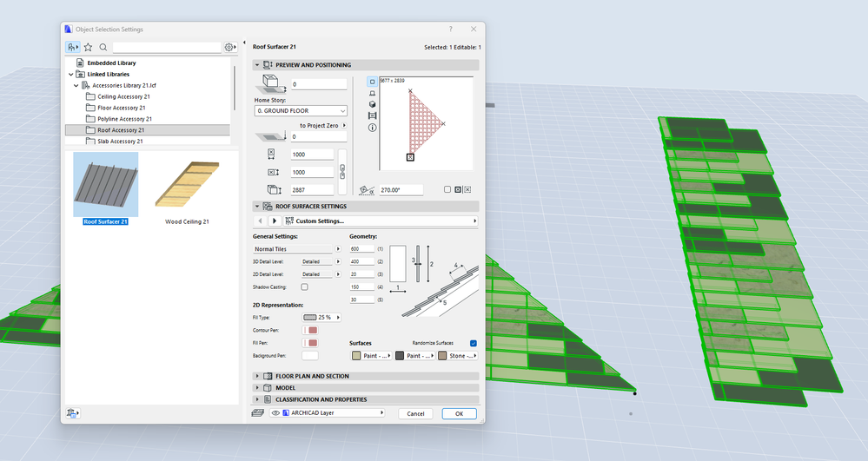The image size is (868, 461).
Task: Toggle ARCHICAD Layer visibility eye
Action: 275,413
